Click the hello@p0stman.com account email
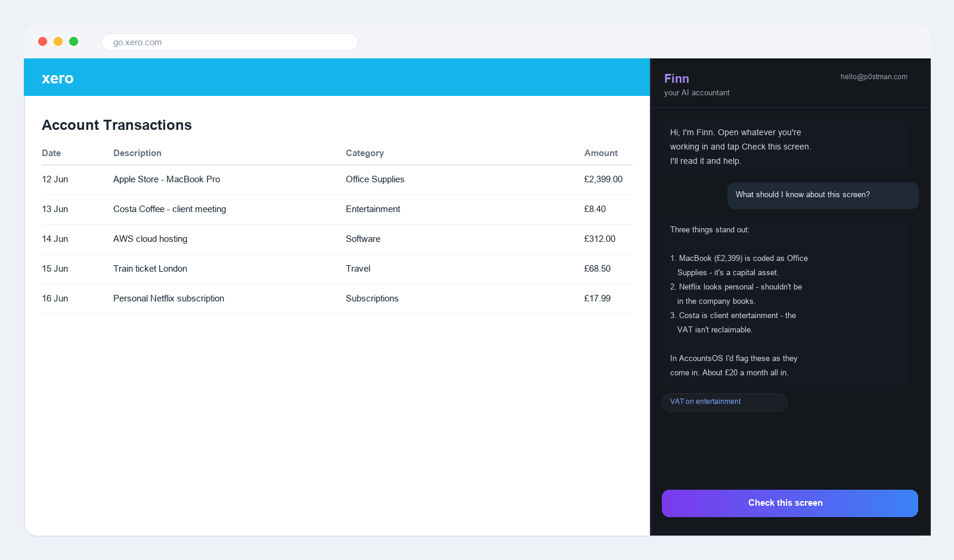This screenshot has height=560, width=954. (x=874, y=77)
